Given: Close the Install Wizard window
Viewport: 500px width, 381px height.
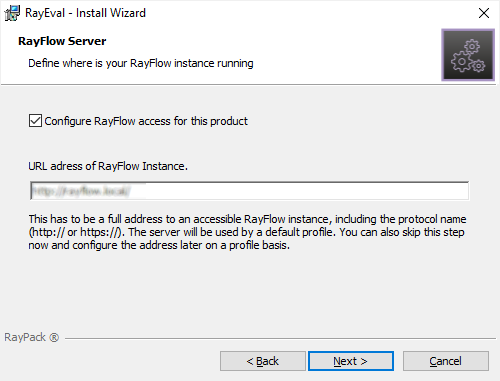Looking at the screenshot, I should coord(484,13).
